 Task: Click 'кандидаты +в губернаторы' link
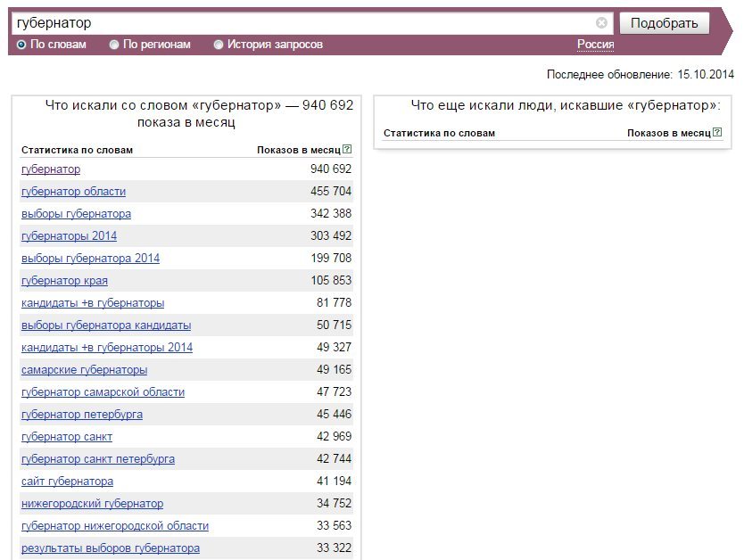click(x=93, y=303)
